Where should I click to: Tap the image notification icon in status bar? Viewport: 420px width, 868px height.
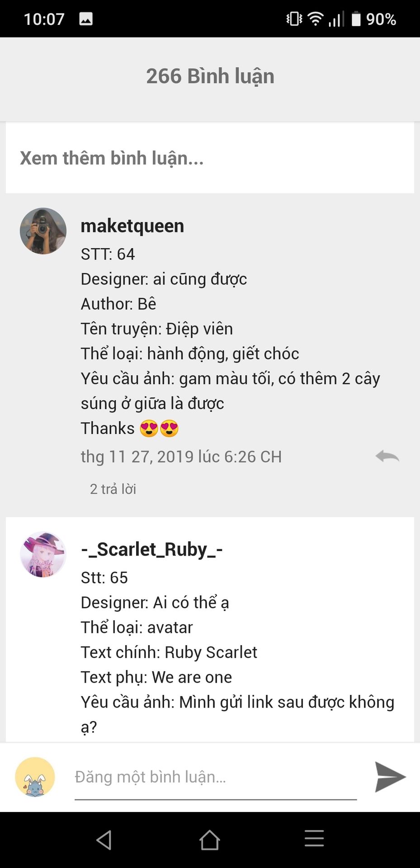pyautogui.click(x=86, y=19)
